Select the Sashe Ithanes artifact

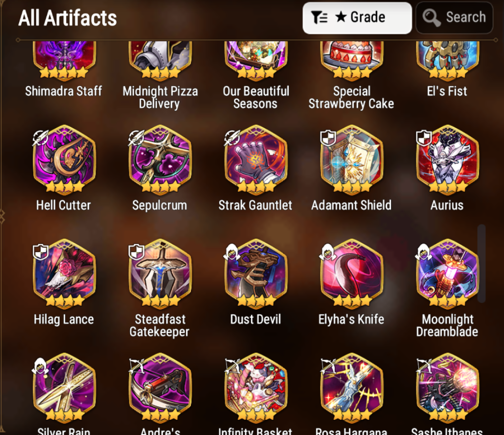click(x=447, y=388)
